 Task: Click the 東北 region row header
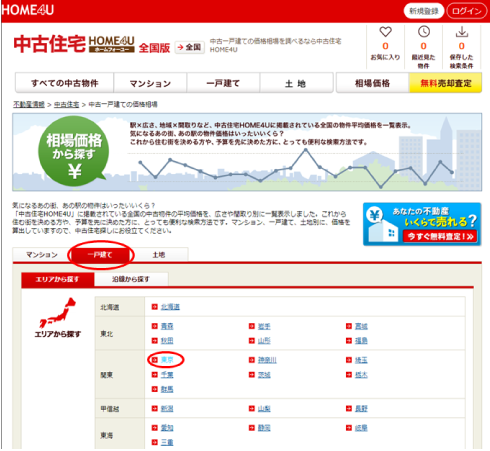pos(120,333)
